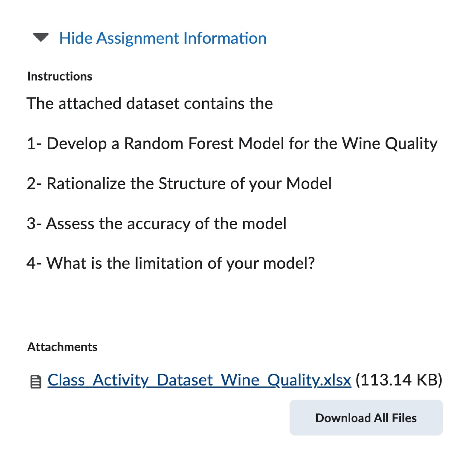475x476 pixels.
Task: Click the '4-' list number marker
Action: tap(34, 263)
